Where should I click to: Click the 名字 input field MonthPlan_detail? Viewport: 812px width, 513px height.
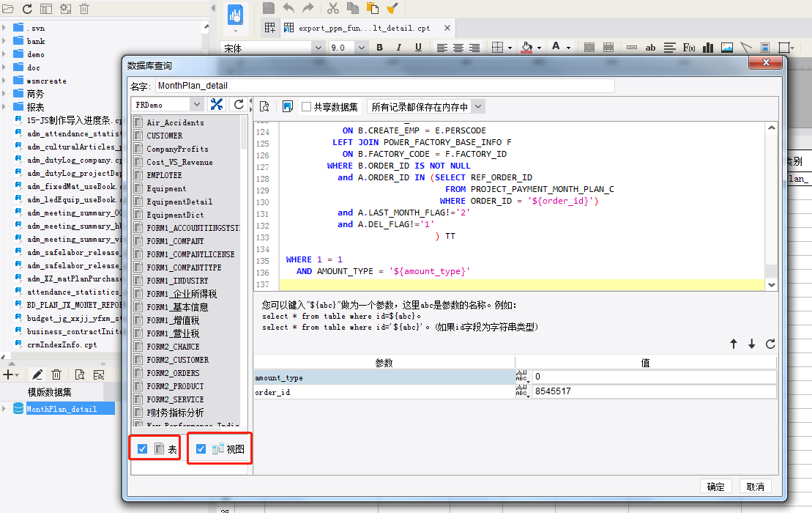[385, 86]
